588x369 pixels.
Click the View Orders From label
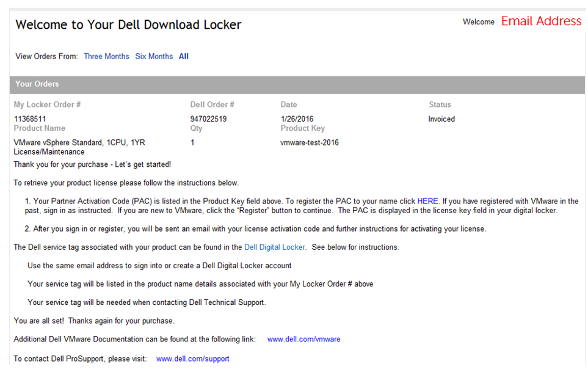[x=46, y=56]
